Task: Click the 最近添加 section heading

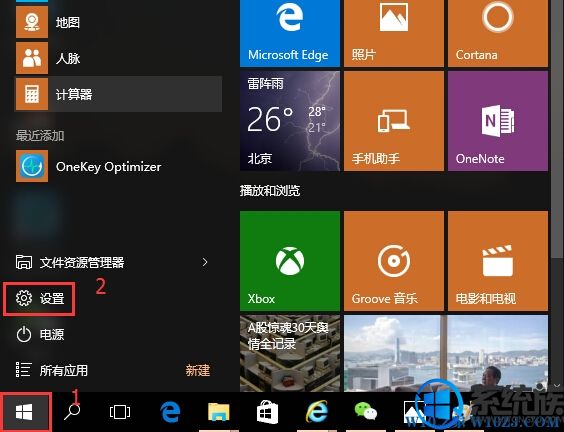Action: coord(40,136)
